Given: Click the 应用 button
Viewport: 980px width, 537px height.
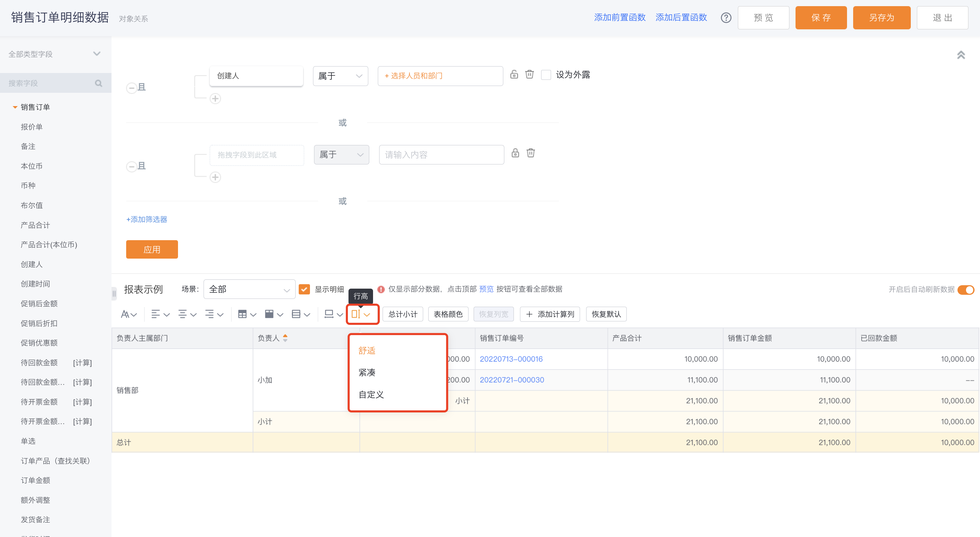Looking at the screenshot, I should (152, 249).
